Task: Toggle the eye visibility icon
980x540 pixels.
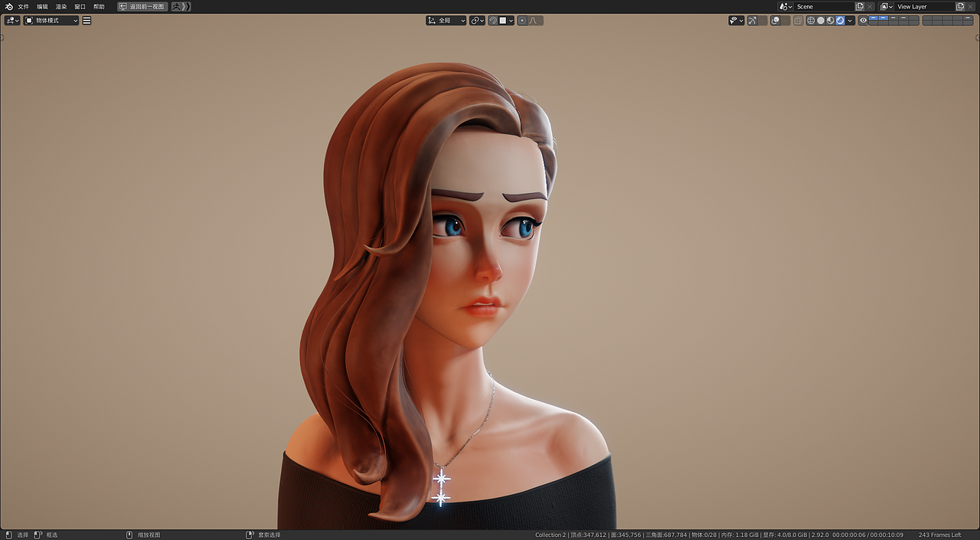Action: pos(864,21)
